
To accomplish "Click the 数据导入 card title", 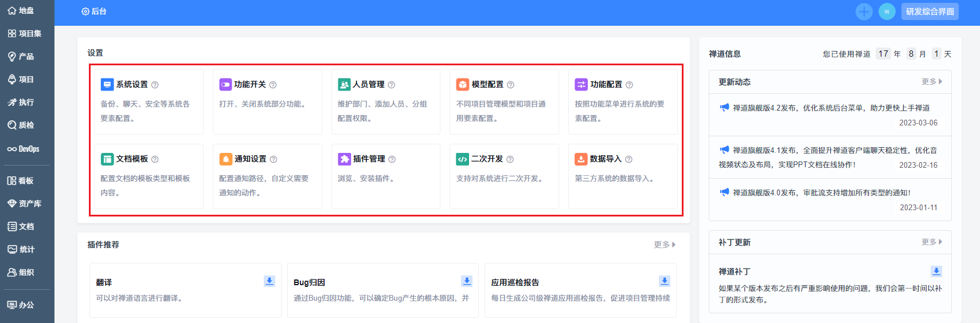I will [606, 159].
